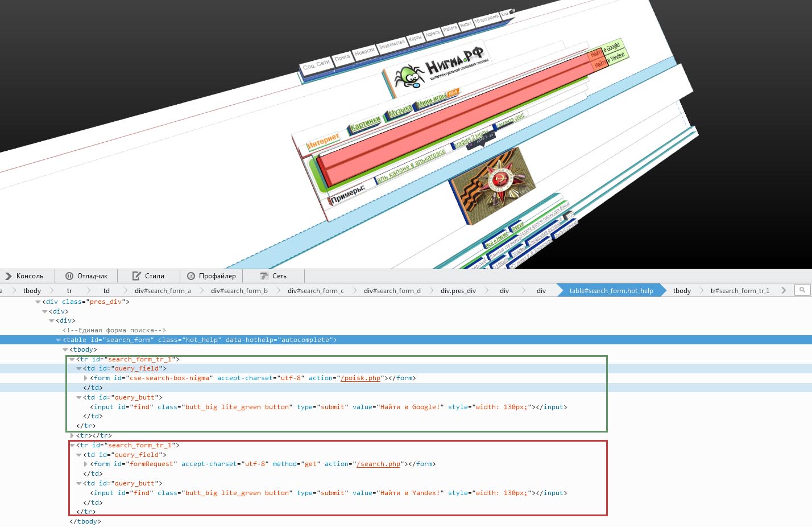
Task: Collapse the opening tbody node in tree
Action: click(65, 349)
